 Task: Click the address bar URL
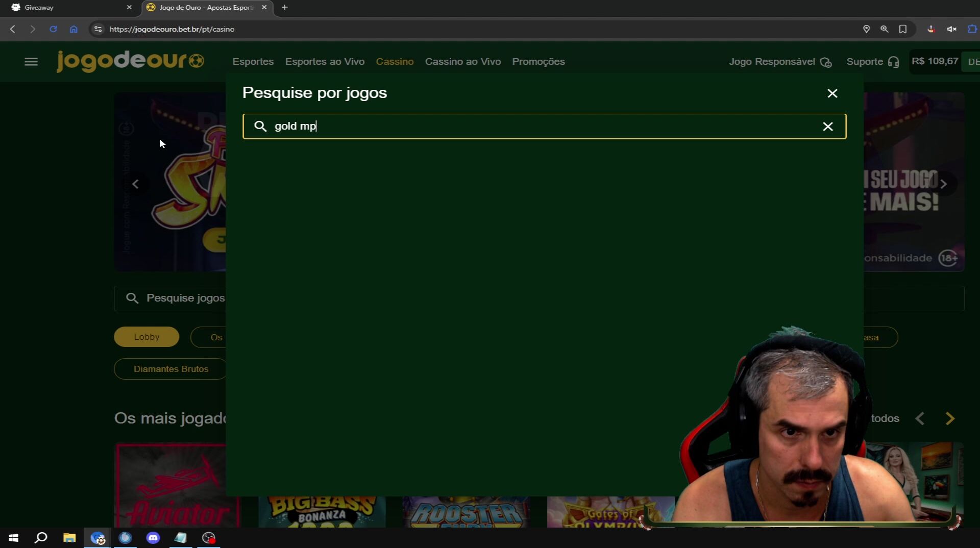[172, 29]
